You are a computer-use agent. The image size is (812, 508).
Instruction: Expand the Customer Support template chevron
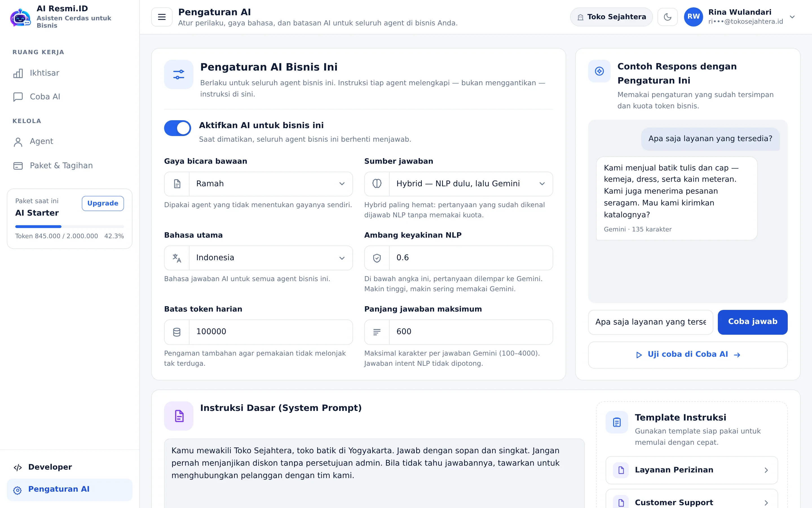coord(766,503)
